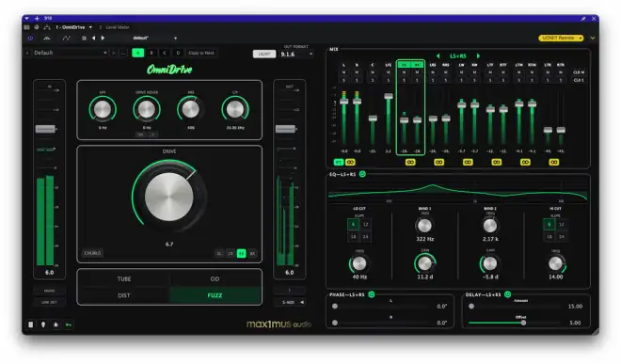Click the ellipsis preset options button
Screen dimensions: 621x364
click(123, 53)
